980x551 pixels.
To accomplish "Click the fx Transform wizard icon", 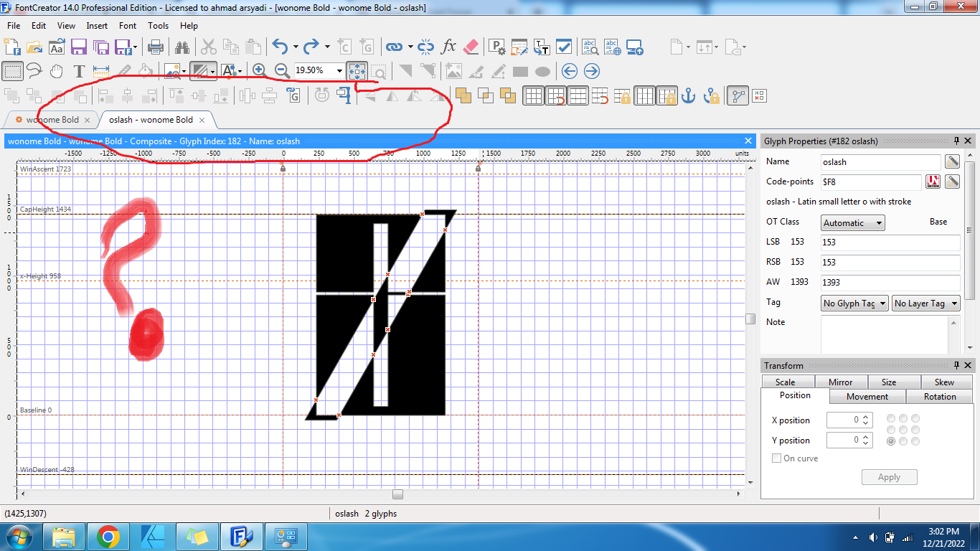I will click(448, 47).
